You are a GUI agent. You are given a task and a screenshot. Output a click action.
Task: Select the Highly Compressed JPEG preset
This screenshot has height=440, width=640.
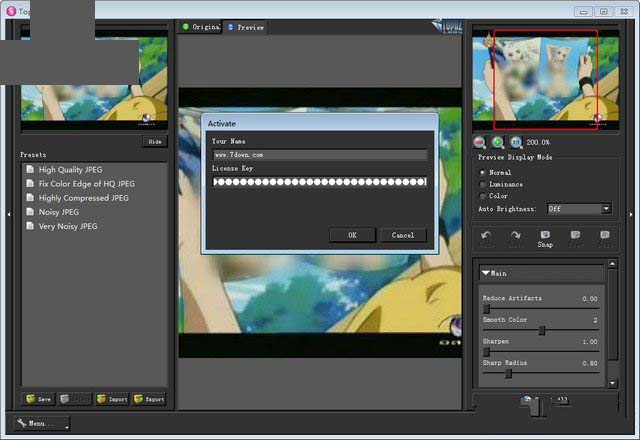(83, 198)
